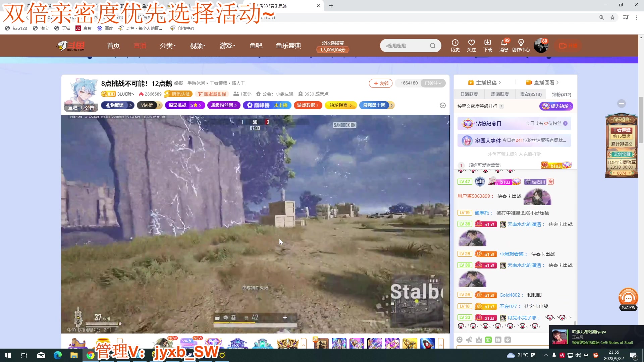Toggle the 已关注 follow state button
Screen dimensions: 644x362
pyautogui.click(x=433, y=83)
